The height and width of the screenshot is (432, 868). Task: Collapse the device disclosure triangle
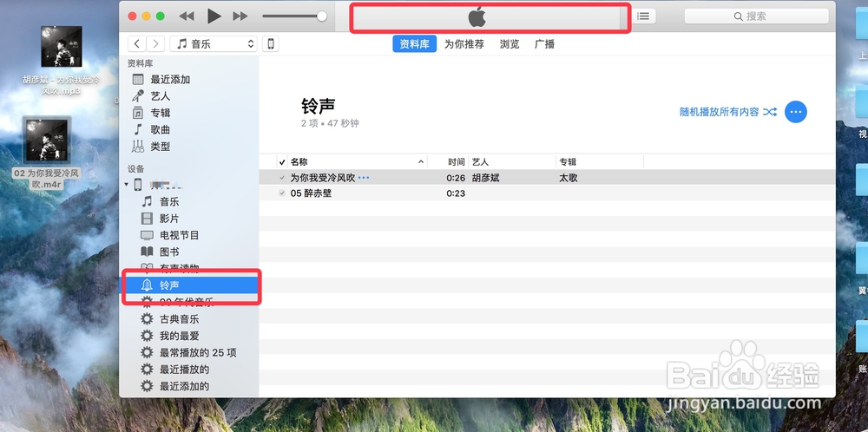coord(127,185)
